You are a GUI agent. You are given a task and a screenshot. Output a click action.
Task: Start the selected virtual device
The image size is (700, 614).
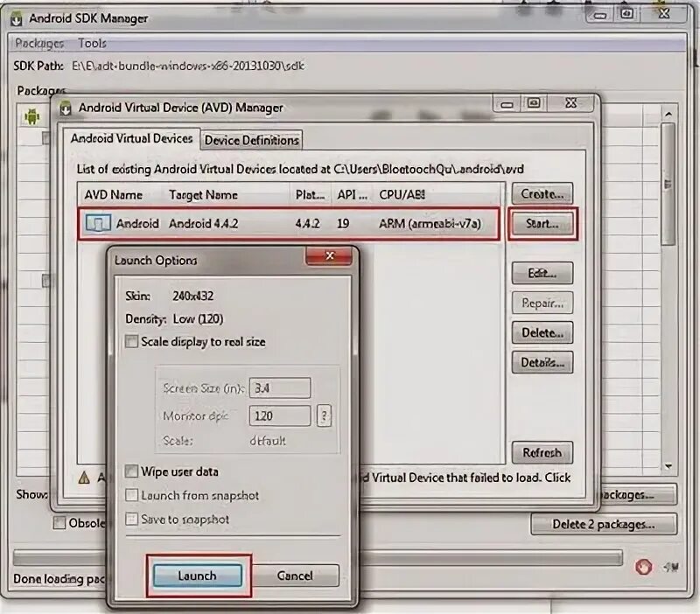pyautogui.click(x=542, y=223)
